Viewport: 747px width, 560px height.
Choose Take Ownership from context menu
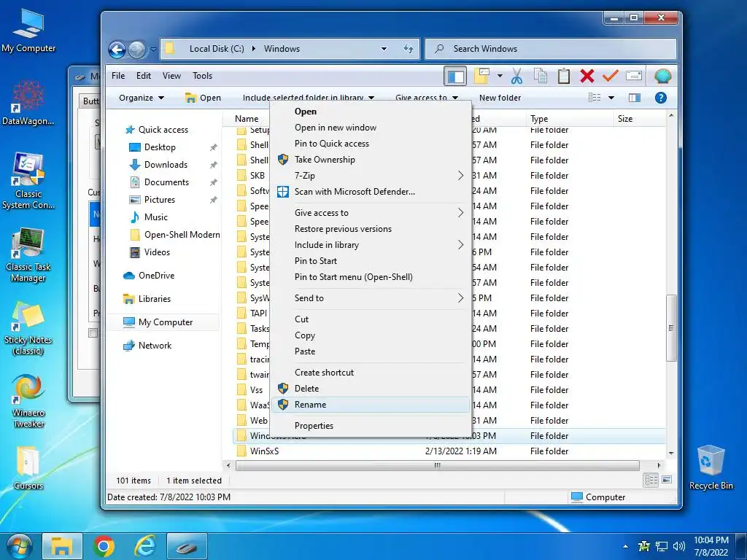[370, 160]
